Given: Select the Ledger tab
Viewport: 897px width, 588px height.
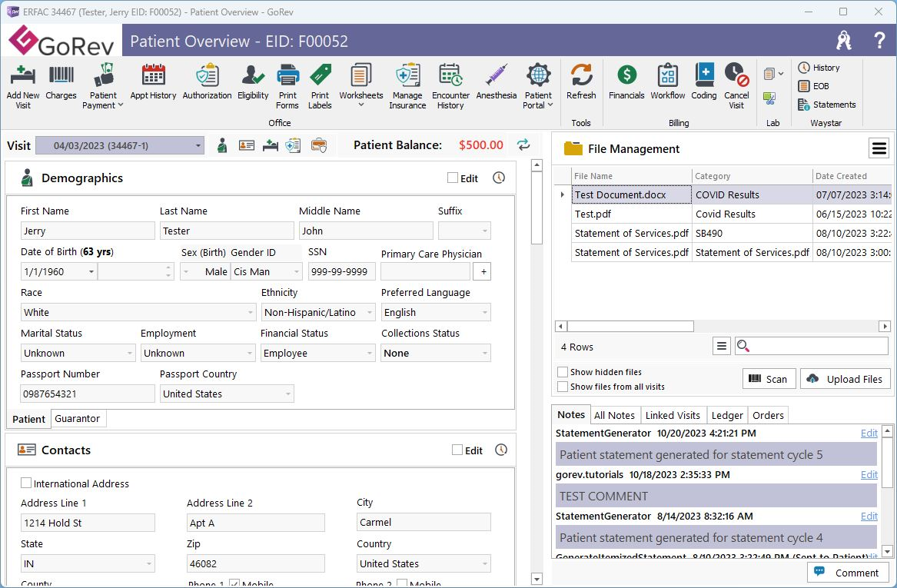Looking at the screenshot, I should pos(726,415).
